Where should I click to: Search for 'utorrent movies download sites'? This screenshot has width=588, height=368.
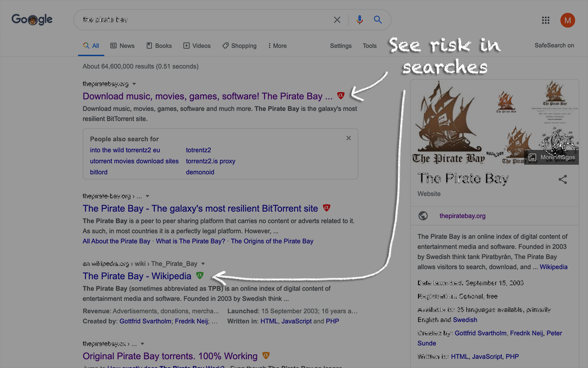(x=134, y=161)
